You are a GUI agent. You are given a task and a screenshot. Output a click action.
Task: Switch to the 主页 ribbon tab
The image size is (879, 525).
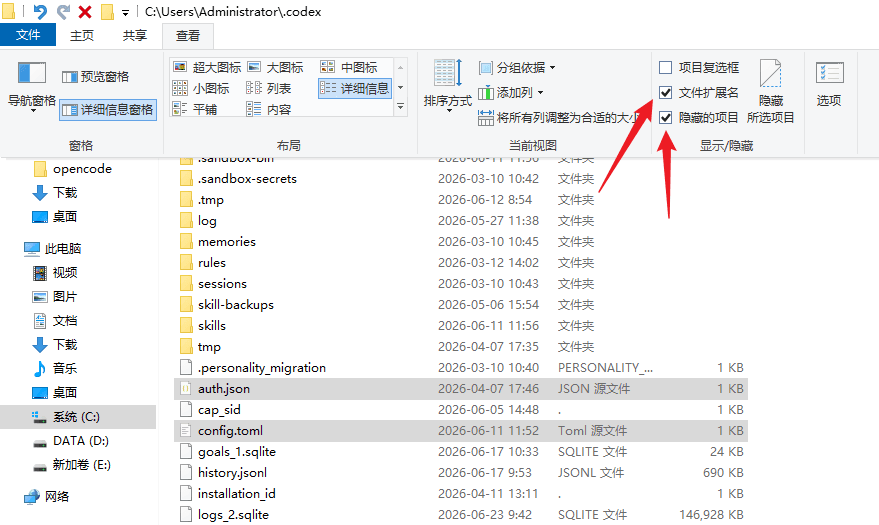point(82,35)
